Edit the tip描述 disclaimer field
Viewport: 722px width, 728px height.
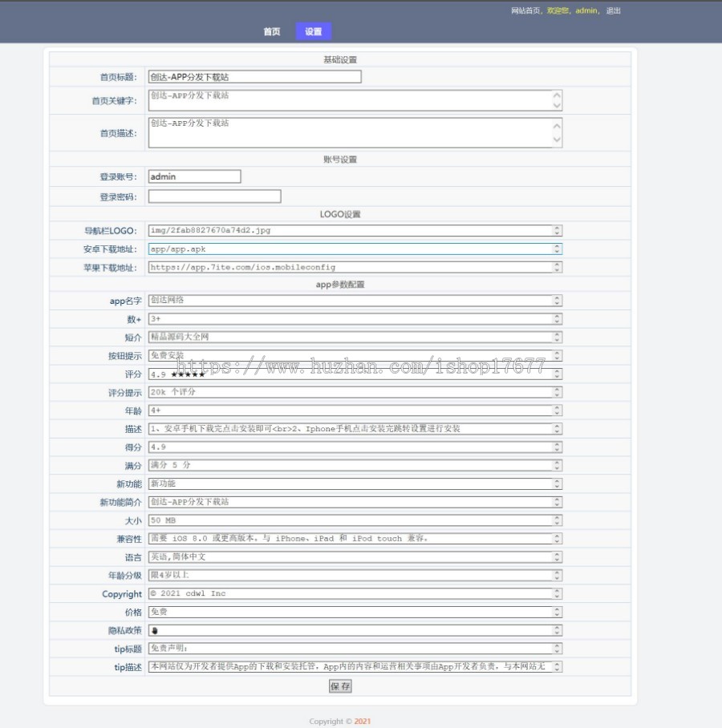pyautogui.click(x=355, y=667)
